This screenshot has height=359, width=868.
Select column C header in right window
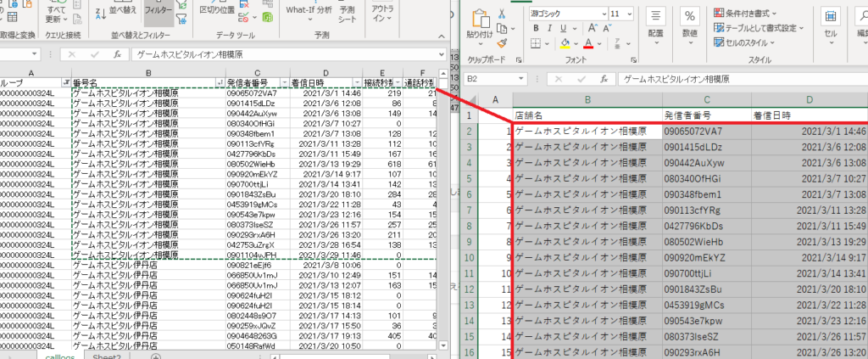coord(707,99)
